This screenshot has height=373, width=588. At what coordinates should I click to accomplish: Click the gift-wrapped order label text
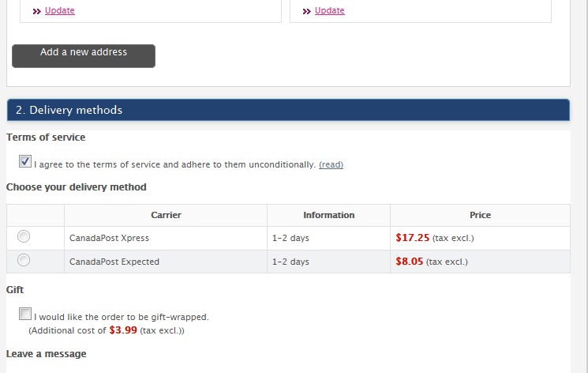coord(121,317)
